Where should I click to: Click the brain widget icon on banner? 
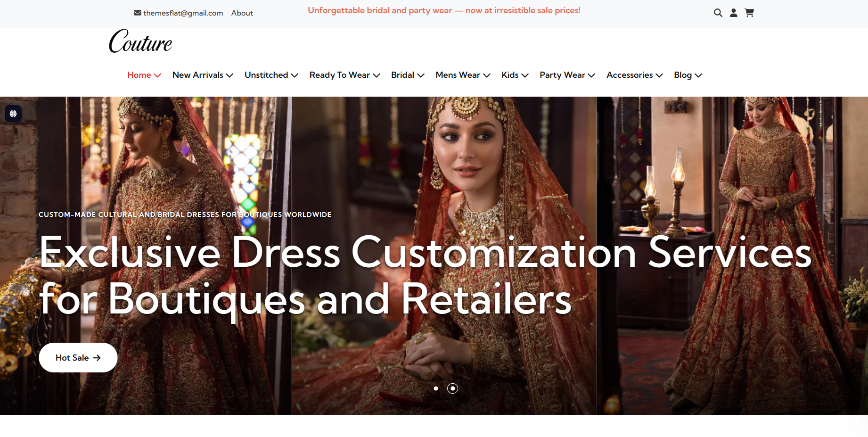[13, 114]
